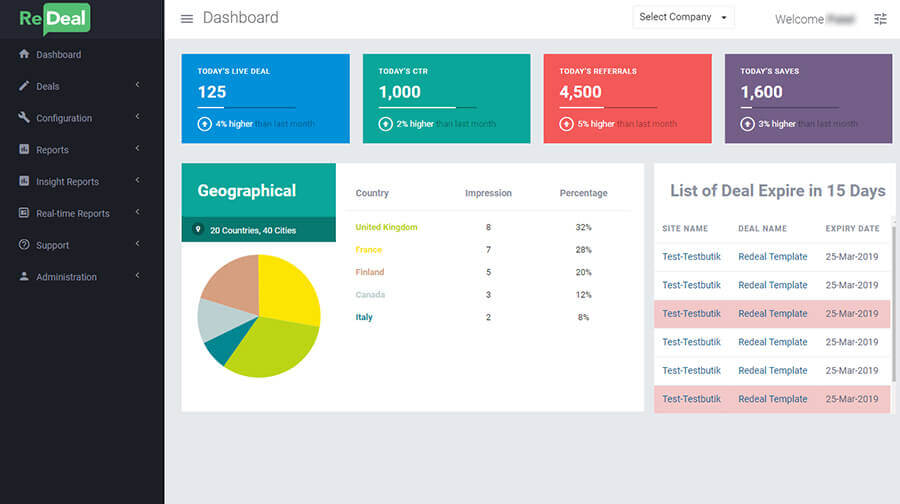
Task: Expand the Deals submenu chevron
Action: click(x=137, y=86)
